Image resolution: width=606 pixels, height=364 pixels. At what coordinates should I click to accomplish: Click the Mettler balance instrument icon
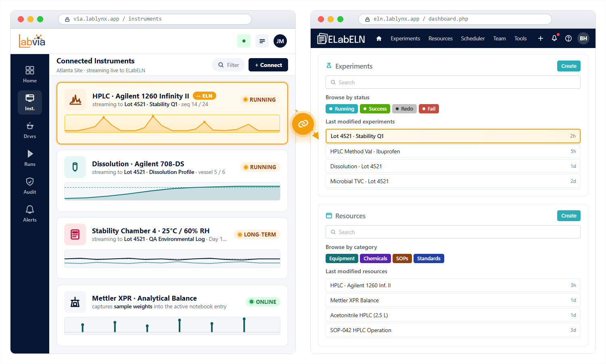tap(75, 302)
